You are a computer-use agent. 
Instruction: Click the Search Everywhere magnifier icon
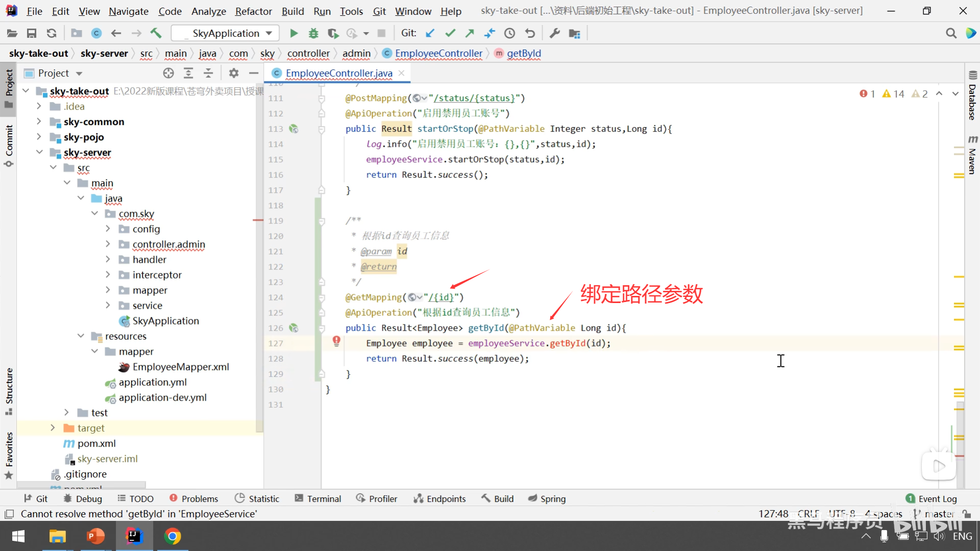pos(951,33)
